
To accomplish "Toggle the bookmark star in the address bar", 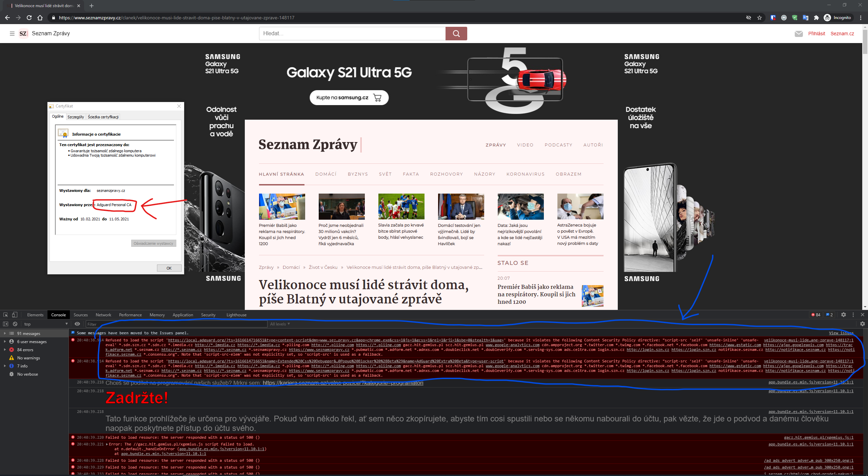I will (759, 18).
